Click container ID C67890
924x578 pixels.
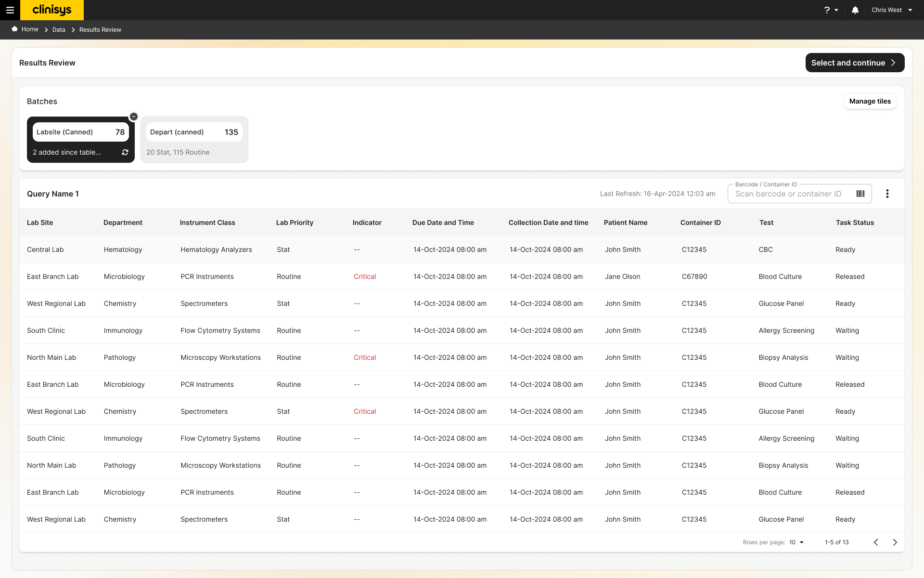point(694,276)
